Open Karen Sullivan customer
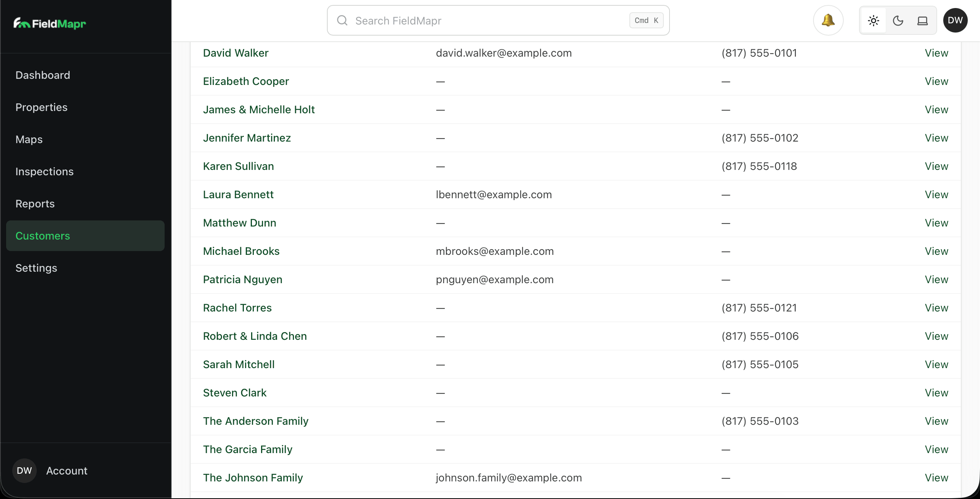Image resolution: width=980 pixels, height=499 pixels. click(x=238, y=166)
